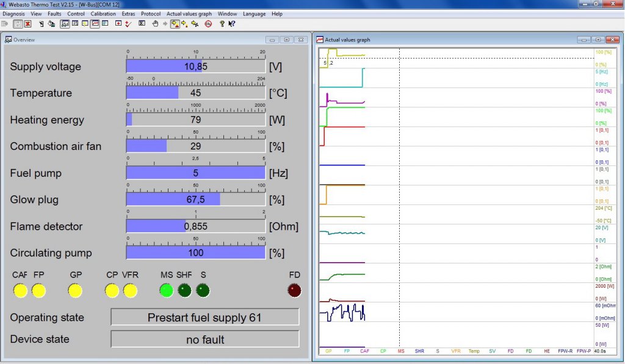
Task: Open the Diagnosis menu
Action: [13, 13]
